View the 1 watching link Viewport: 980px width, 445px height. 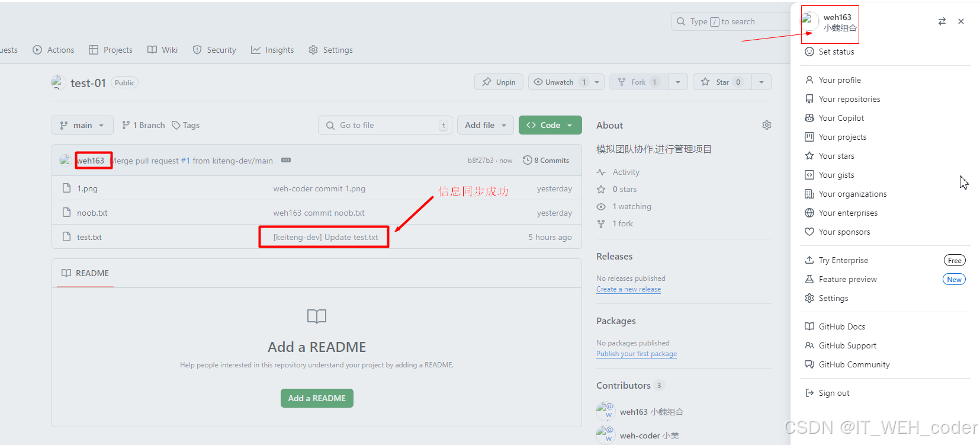pos(624,206)
